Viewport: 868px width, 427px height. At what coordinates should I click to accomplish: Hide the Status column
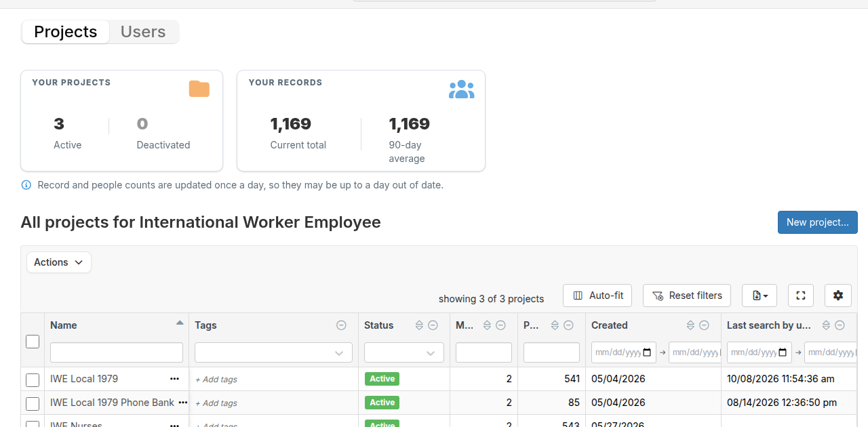(433, 325)
